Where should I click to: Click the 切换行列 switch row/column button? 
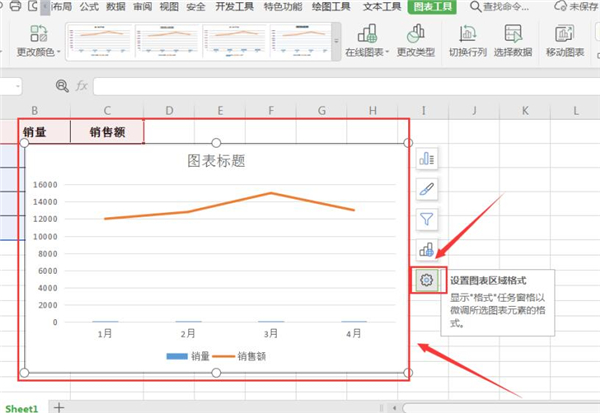pyautogui.click(x=467, y=41)
